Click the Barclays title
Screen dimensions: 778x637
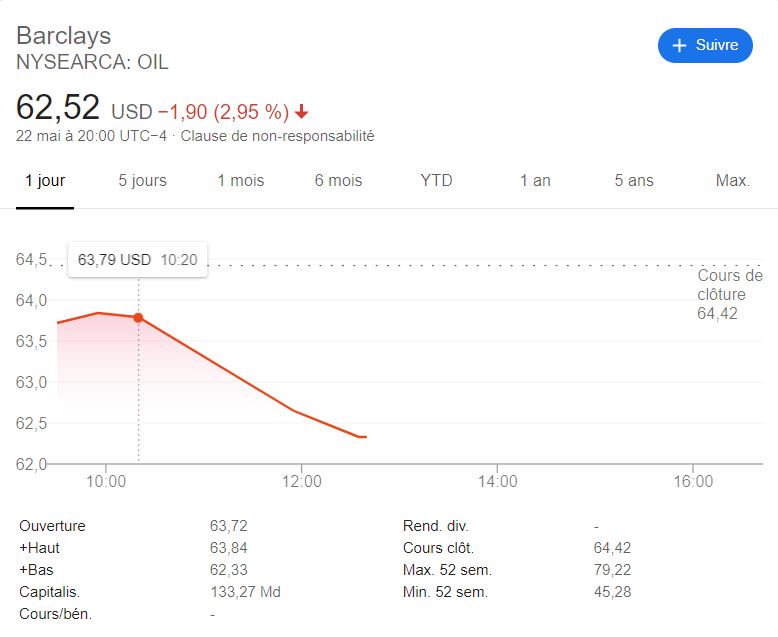(64, 36)
